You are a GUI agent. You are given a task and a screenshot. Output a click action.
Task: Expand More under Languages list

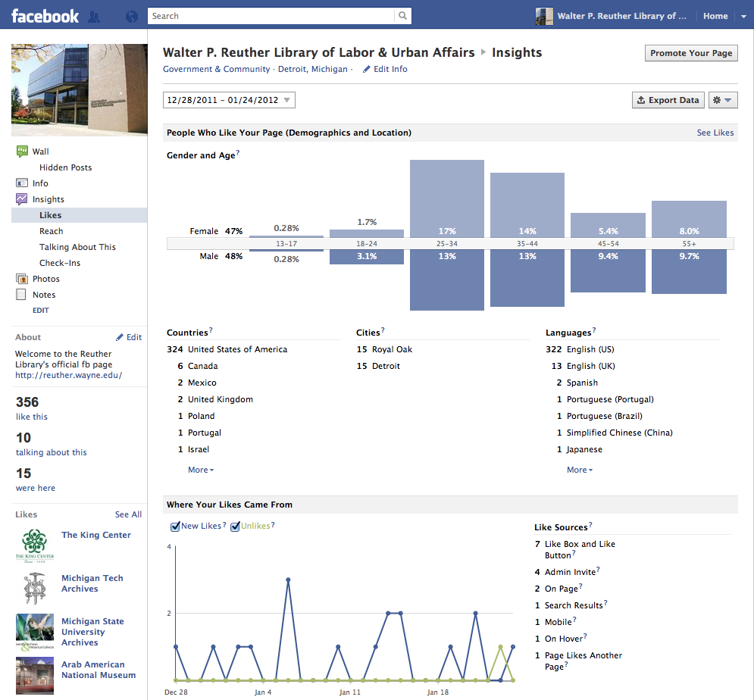(x=580, y=470)
